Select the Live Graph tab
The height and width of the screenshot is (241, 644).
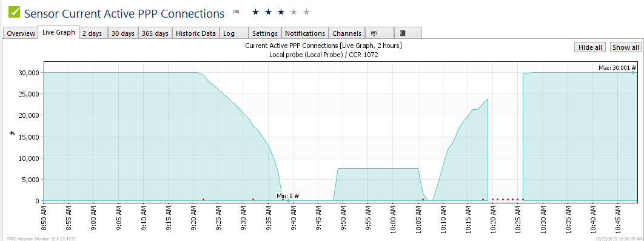pyautogui.click(x=59, y=33)
